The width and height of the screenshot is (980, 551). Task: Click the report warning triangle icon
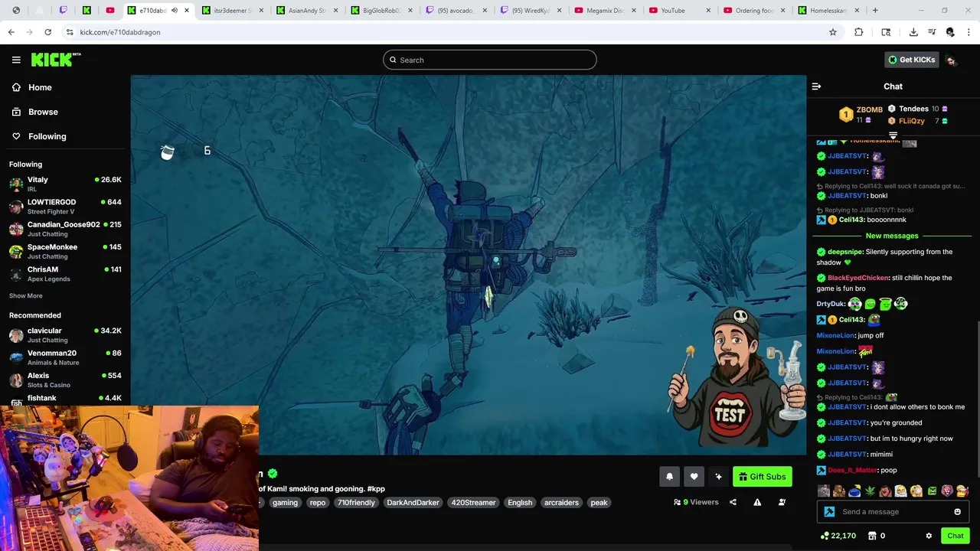[757, 502]
